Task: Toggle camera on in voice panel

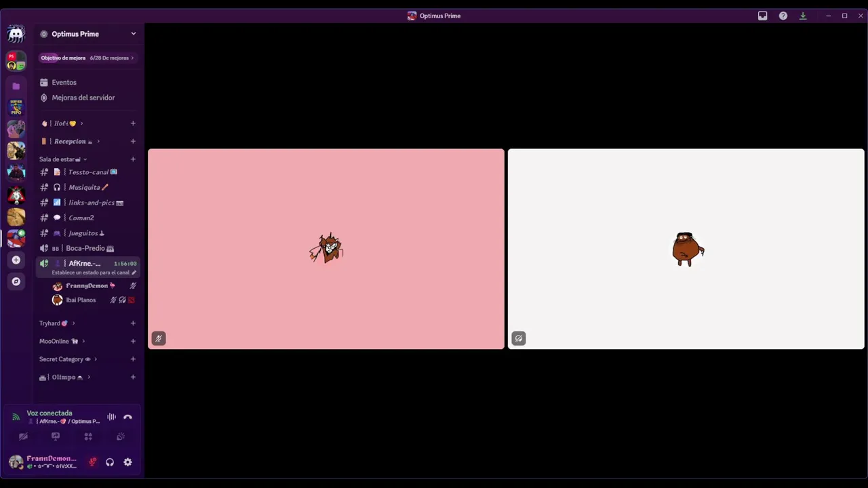Action: click(x=23, y=436)
